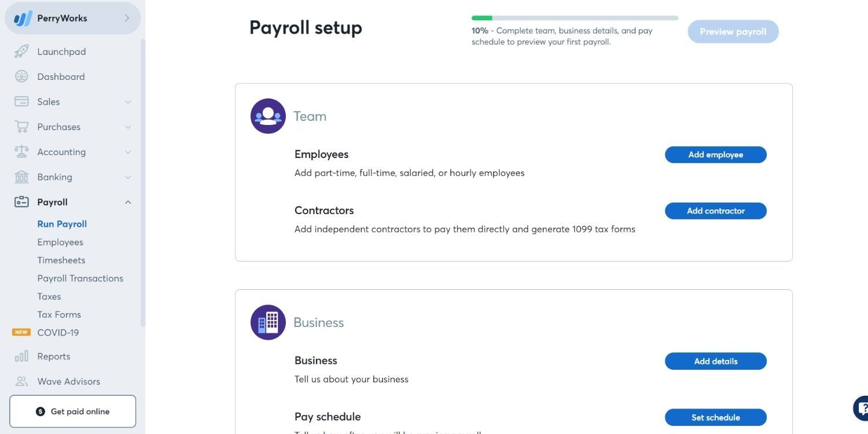The width and height of the screenshot is (868, 434).
Task: Open Reports via the bar chart icon
Action: tap(21, 355)
